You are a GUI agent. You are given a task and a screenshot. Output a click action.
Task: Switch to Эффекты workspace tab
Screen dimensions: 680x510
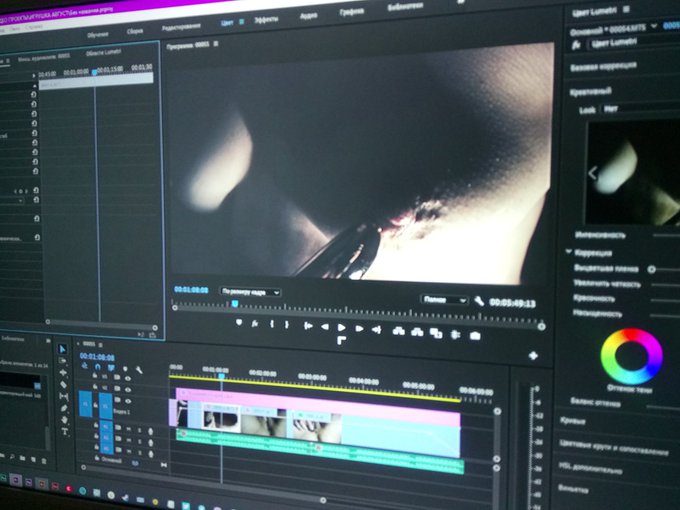coord(265,20)
